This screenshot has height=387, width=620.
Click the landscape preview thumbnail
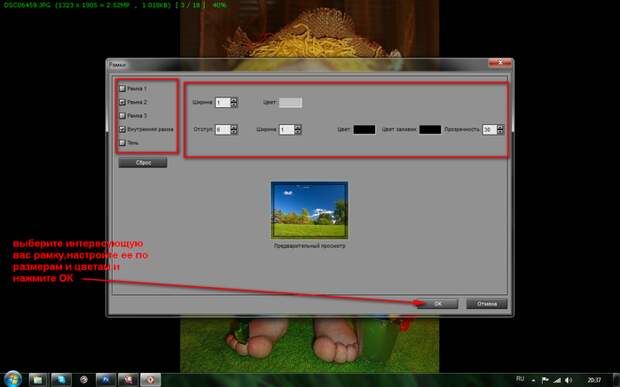coord(309,210)
